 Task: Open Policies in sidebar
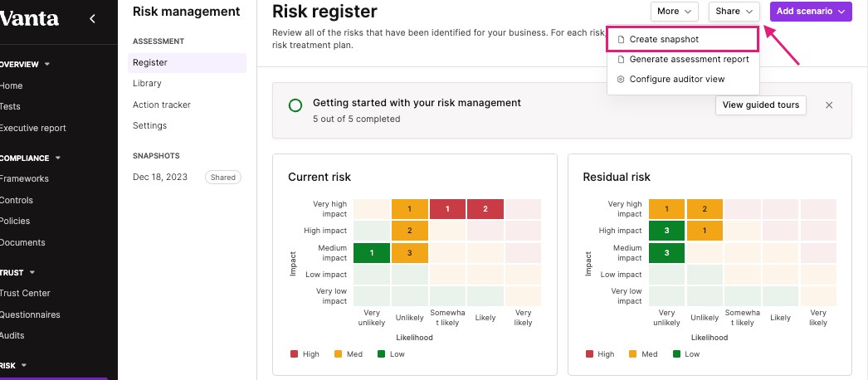click(x=15, y=221)
